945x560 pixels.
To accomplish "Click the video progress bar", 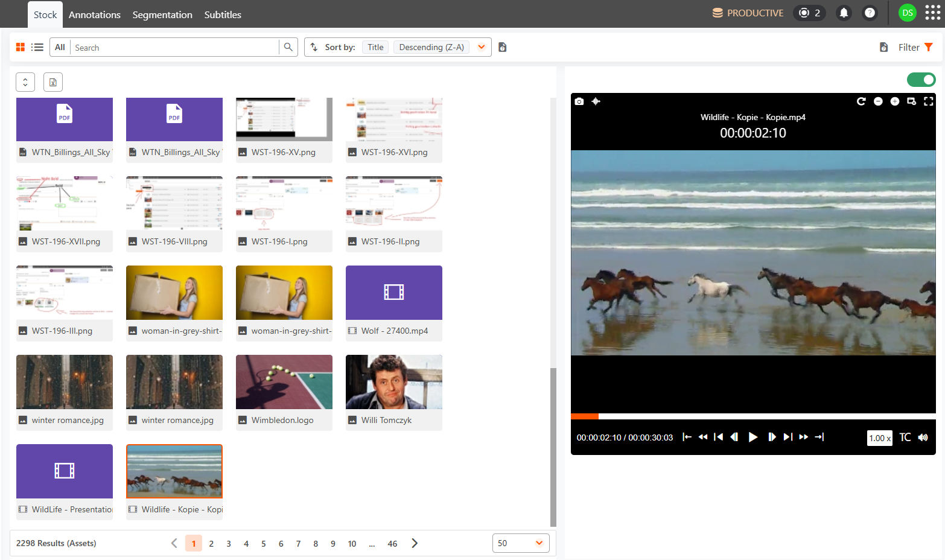I will coord(753,416).
